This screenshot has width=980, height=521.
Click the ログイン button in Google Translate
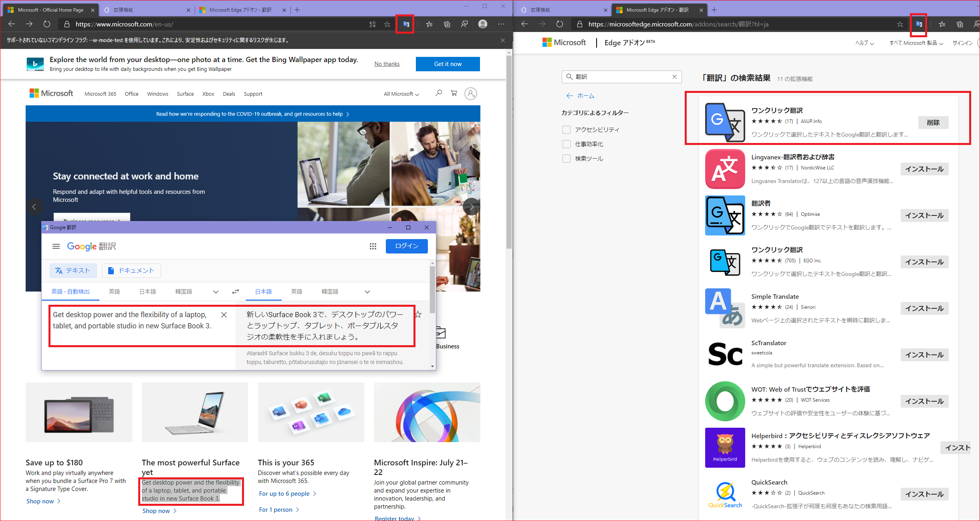coord(407,246)
